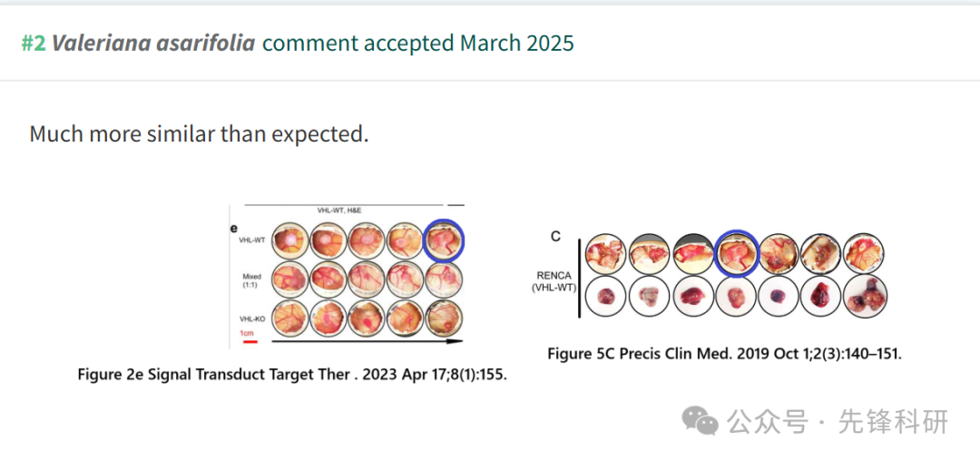Screen dimensions: 980x461
Task: Click the WeChat logo icon in the watermark
Action: 700,420
